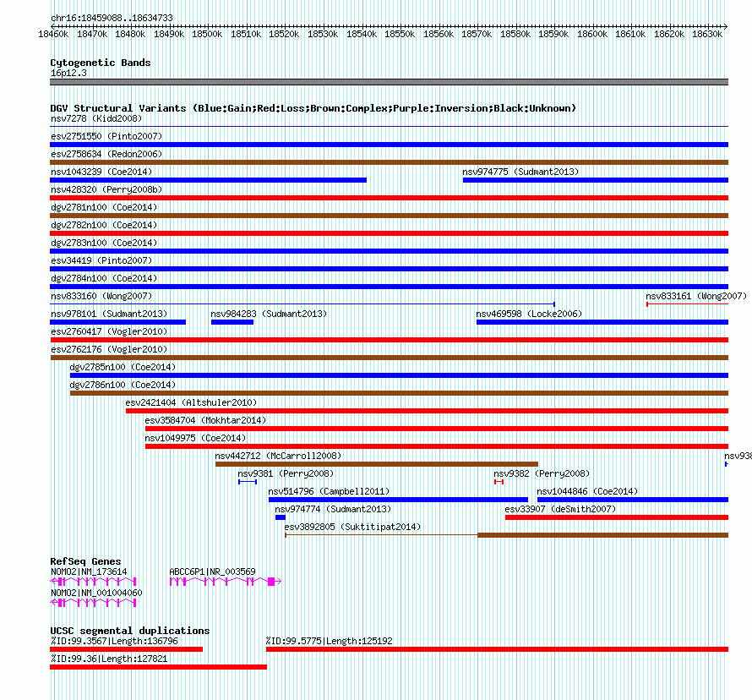Select the esv3892805 (Suktitipat2014) label
Image resolution: width=752 pixels, height=700 pixels.
click(x=352, y=527)
